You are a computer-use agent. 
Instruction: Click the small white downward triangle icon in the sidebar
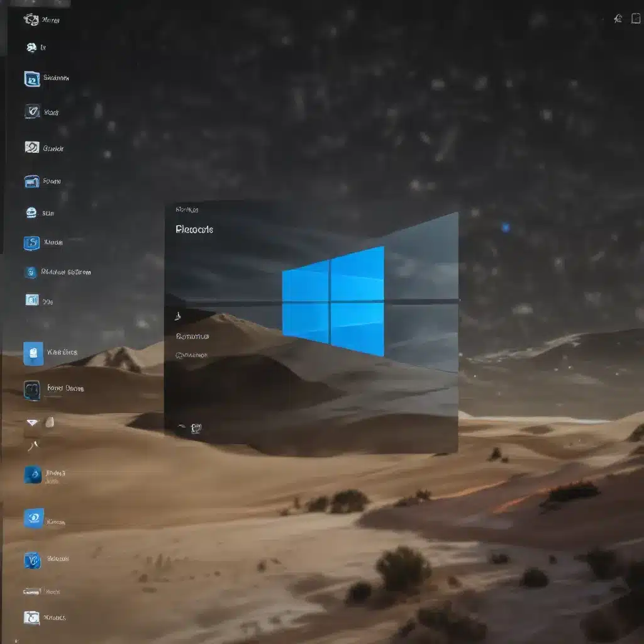tap(32, 422)
